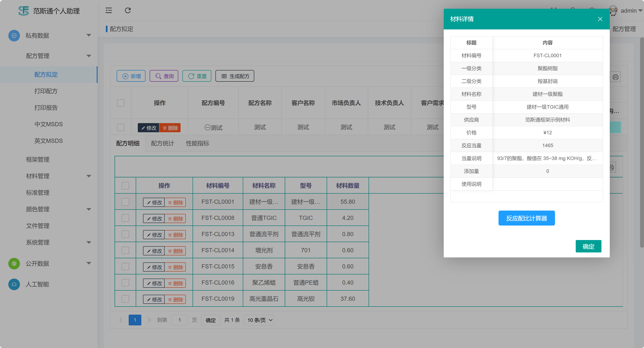The image size is (644, 348).
Task: Check the material table header select-all checkbox
Action: 125,186
